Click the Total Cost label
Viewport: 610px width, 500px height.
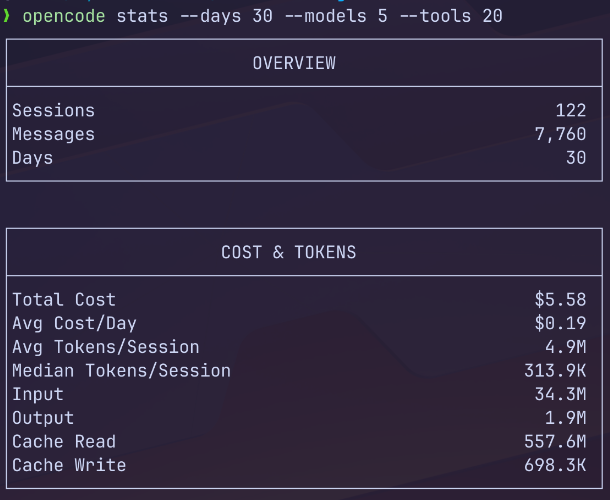pos(64,300)
